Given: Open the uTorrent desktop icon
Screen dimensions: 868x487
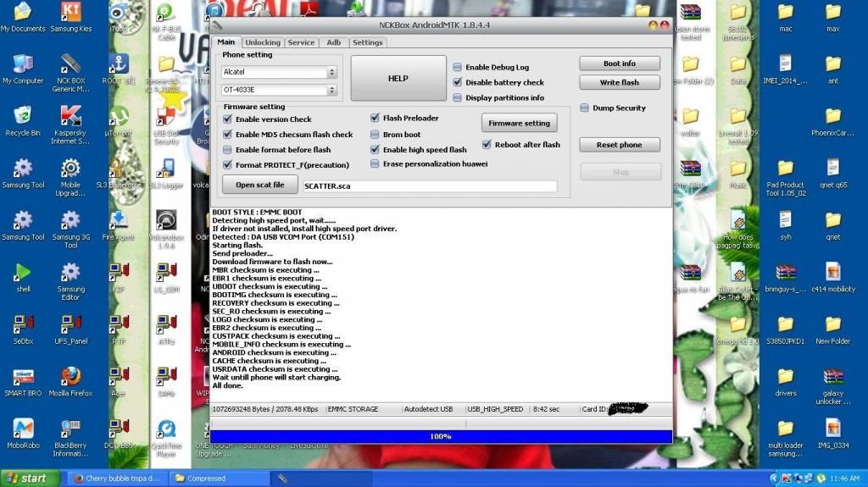Looking at the screenshot, I should click(x=119, y=118).
